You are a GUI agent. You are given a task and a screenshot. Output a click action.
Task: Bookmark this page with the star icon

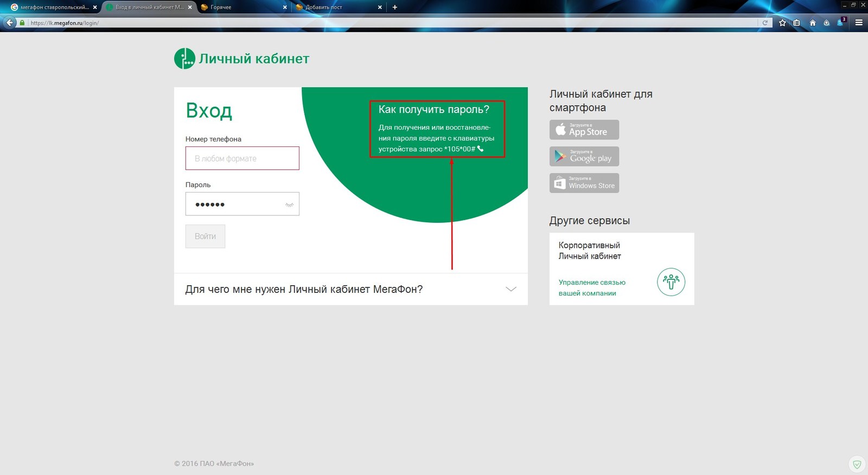(x=782, y=23)
